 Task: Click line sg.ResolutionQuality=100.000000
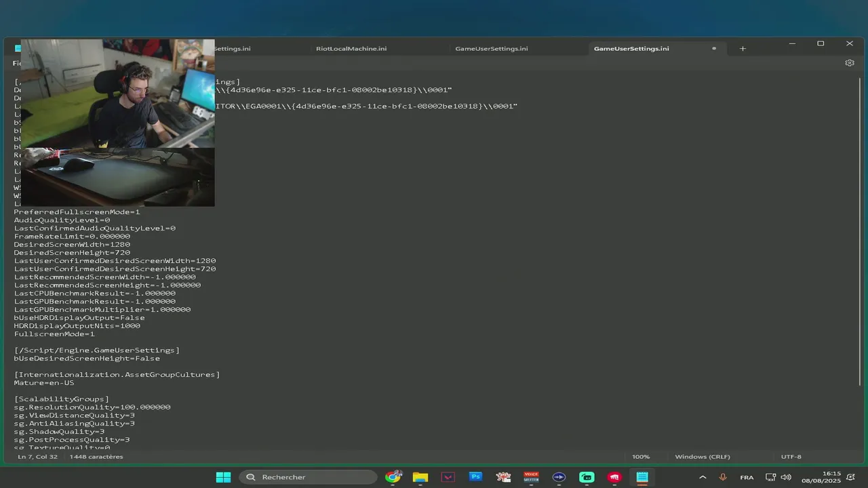click(x=92, y=407)
